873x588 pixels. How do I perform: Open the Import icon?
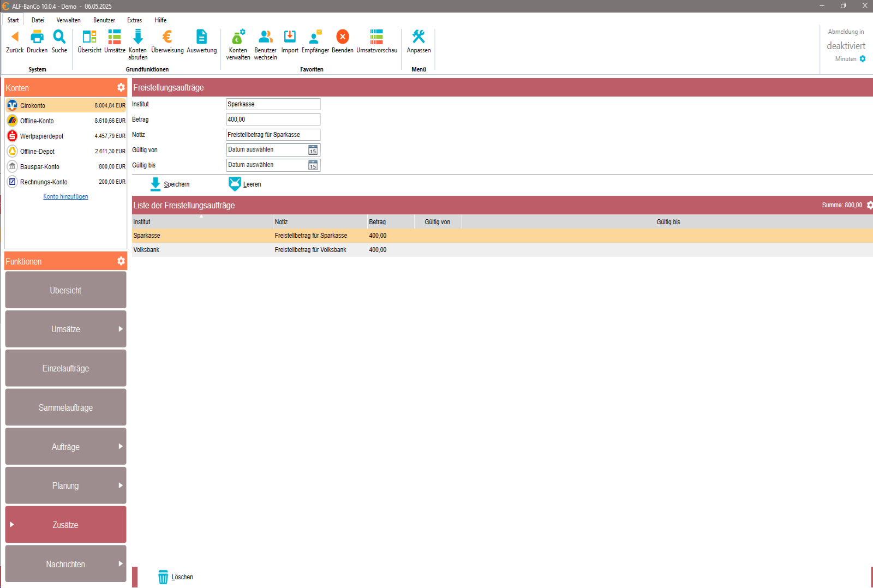290,37
